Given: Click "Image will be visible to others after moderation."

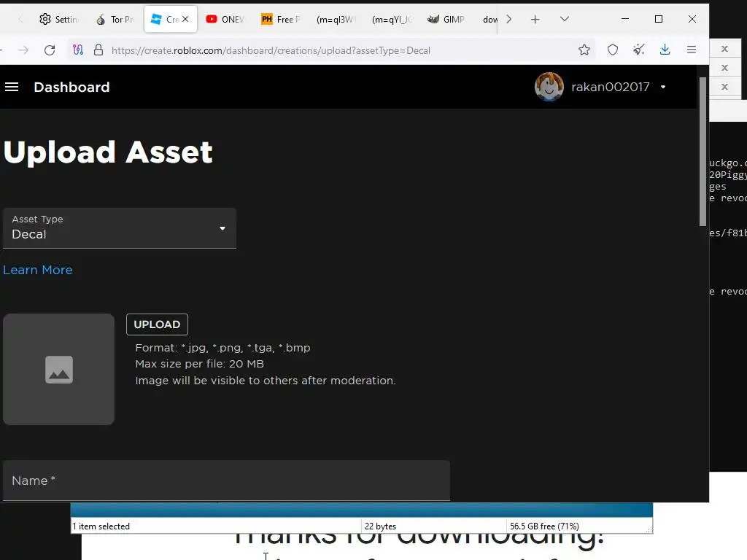Looking at the screenshot, I should [266, 381].
